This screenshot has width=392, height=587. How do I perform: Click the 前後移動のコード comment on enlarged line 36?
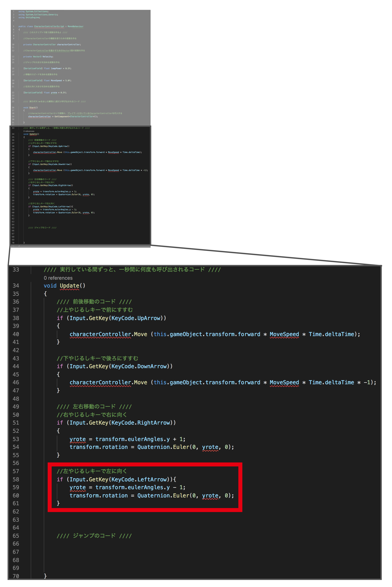coord(94,302)
